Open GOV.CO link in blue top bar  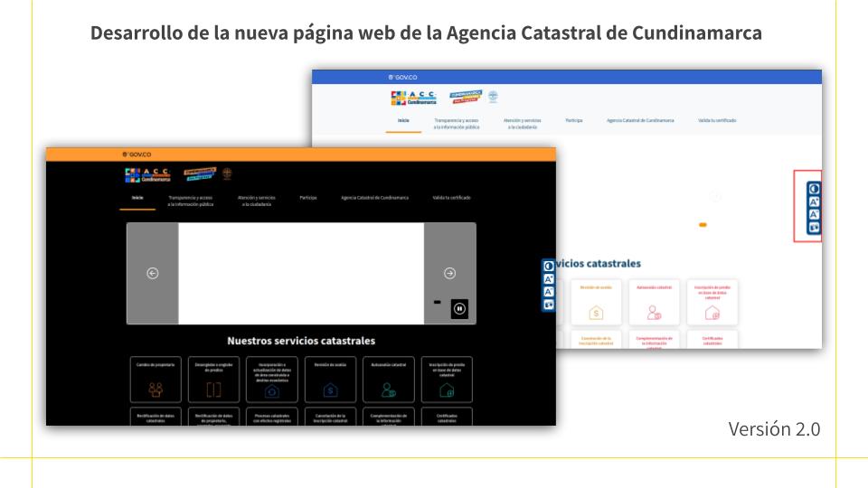tap(402, 78)
